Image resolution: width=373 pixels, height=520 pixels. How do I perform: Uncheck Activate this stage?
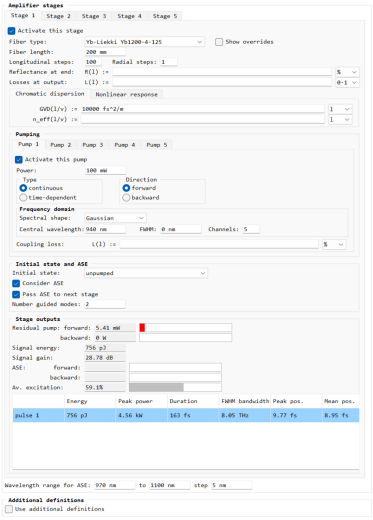coord(12,31)
